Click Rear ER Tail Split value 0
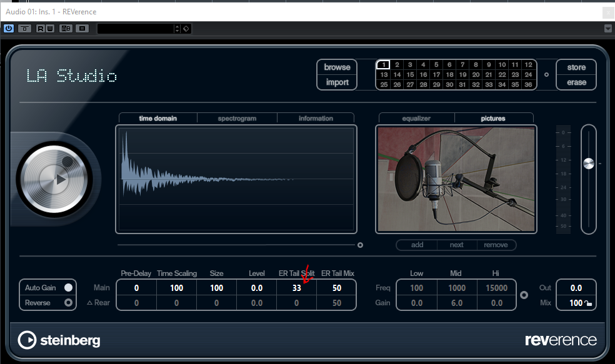 coord(296,303)
